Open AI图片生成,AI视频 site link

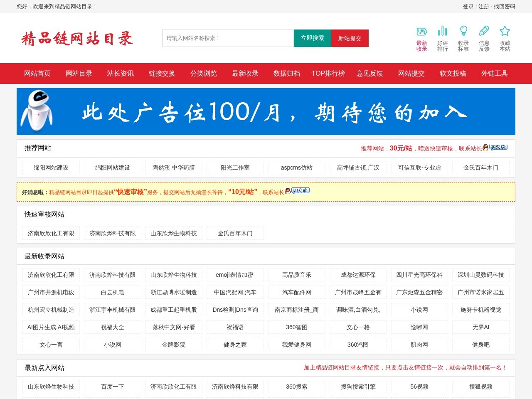[x=51, y=327]
